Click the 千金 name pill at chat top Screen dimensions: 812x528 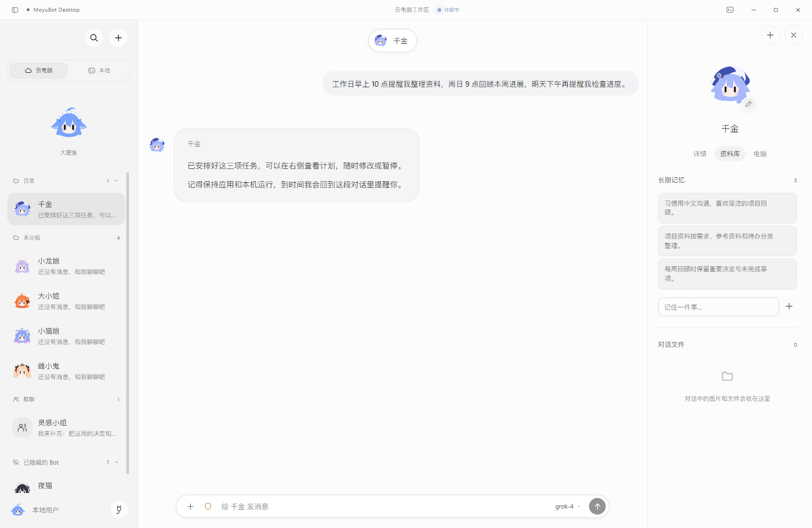(x=393, y=41)
